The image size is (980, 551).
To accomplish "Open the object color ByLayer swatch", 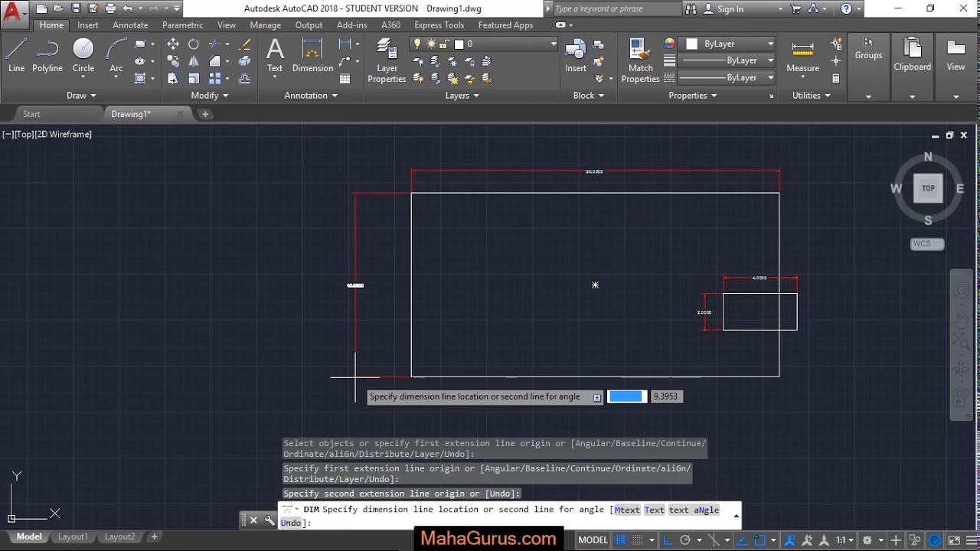I will point(691,44).
